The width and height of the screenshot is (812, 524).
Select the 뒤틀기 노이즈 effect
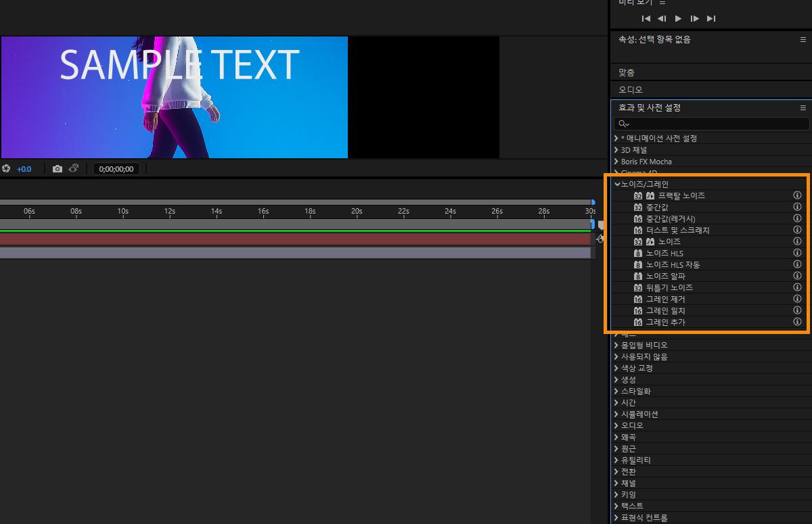(669, 288)
